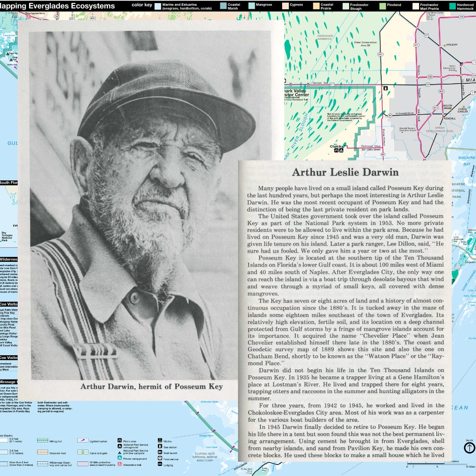Screen dimensions: 476x476
Task: Click the gas station icon beside Tamiami Trail
Action: (x=386, y=88)
